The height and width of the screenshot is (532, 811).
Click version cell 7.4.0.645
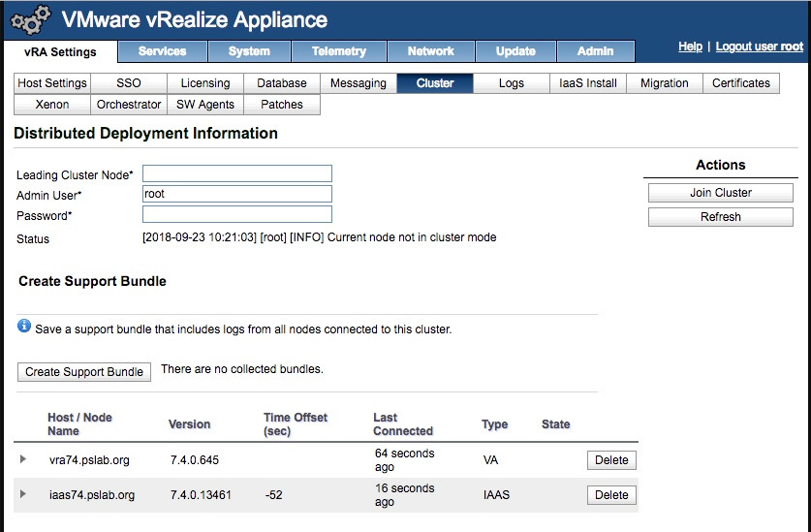[195, 460]
